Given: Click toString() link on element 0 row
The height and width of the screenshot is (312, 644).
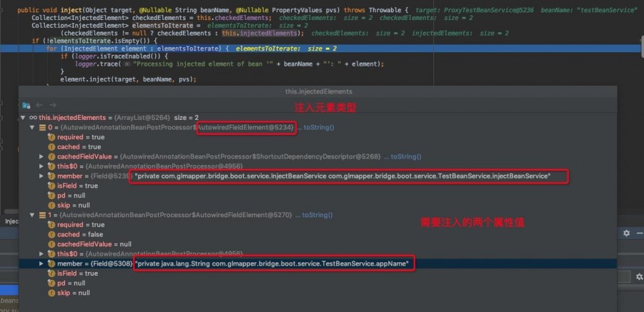Looking at the screenshot, I should [319, 128].
